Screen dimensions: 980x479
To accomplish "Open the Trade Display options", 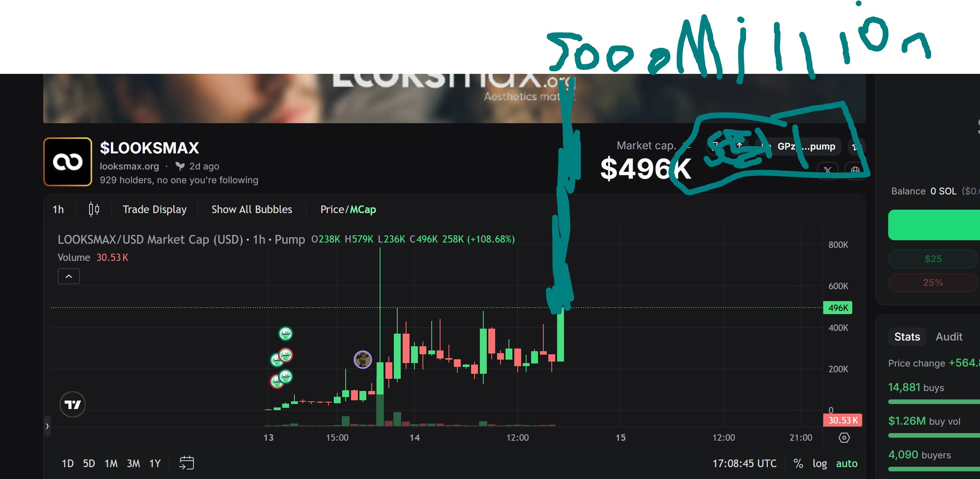I will [x=154, y=209].
